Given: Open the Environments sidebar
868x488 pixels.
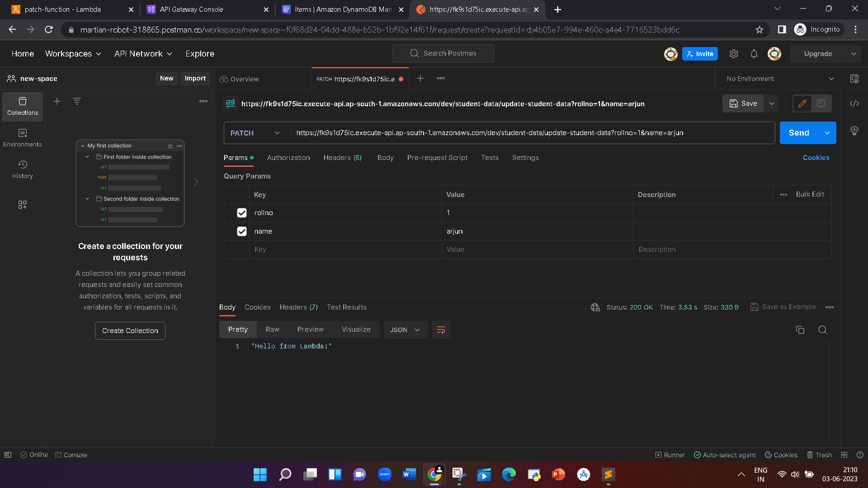Looking at the screenshot, I should tap(23, 137).
